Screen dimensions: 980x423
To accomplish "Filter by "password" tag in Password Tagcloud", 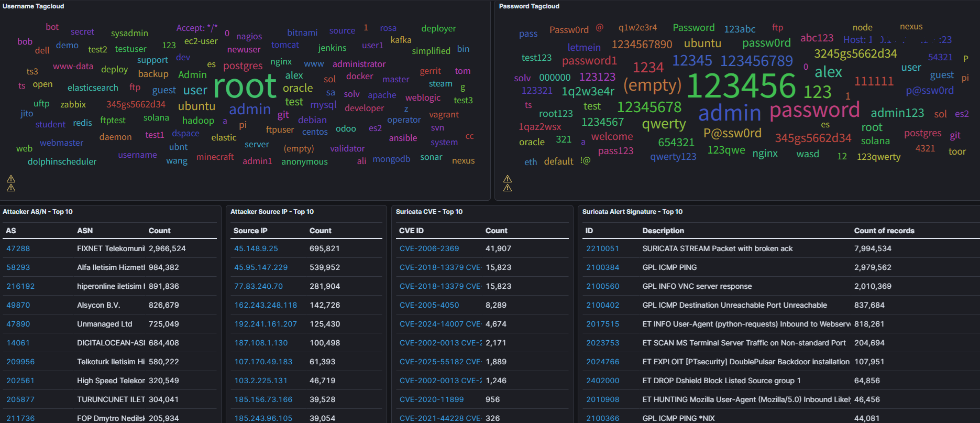I will coord(814,110).
